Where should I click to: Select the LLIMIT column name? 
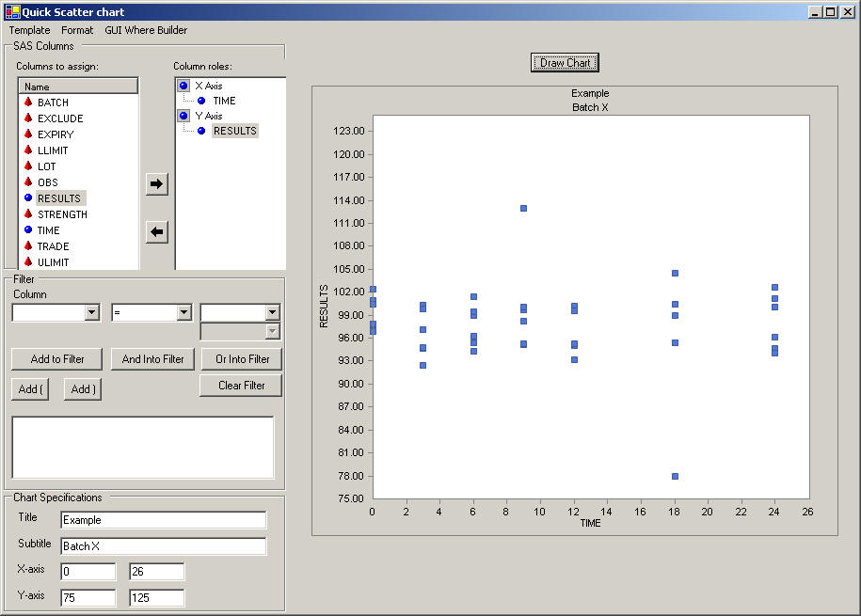[53, 150]
